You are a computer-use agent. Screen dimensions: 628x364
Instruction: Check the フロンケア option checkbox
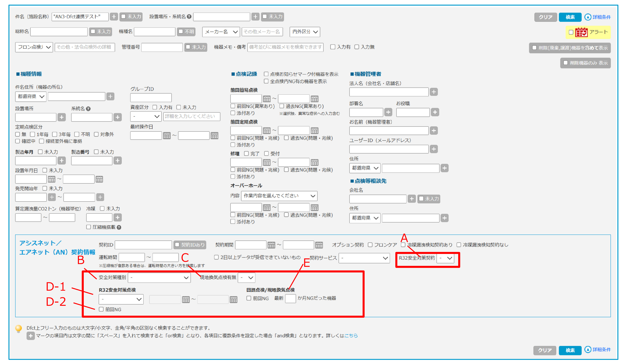tap(370, 245)
